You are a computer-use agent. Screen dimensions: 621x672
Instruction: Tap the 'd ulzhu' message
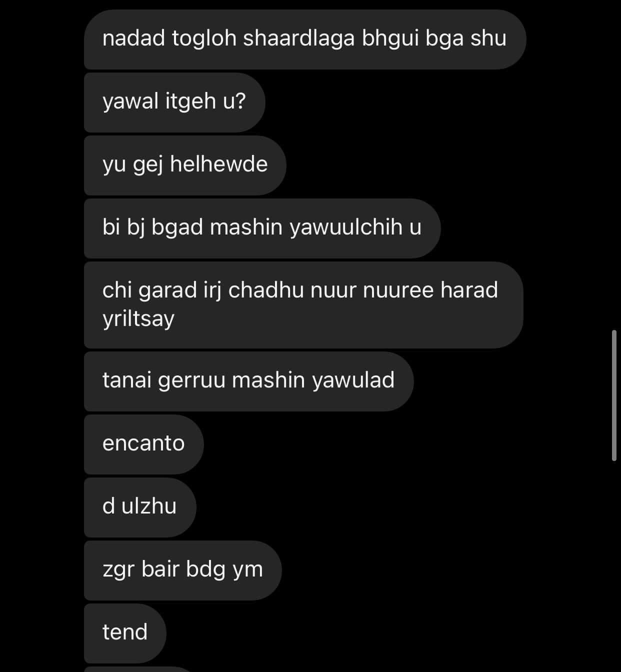click(140, 507)
